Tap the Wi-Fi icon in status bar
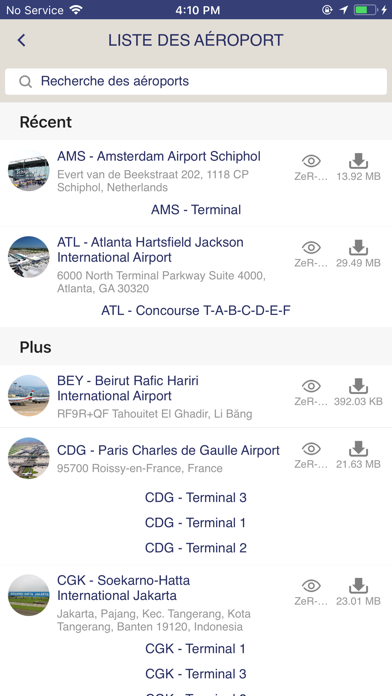This screenshot has height=696, width=392. click(76, 10)
